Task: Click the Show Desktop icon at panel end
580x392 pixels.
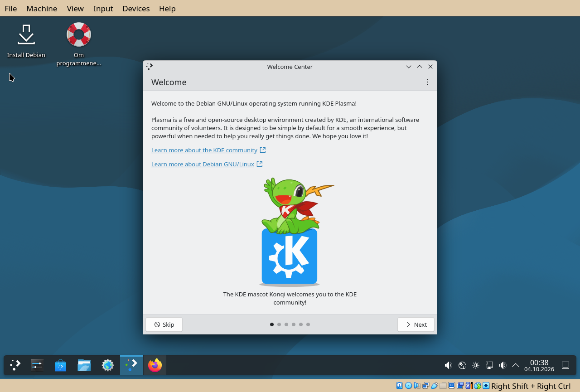Action: tap(565, 365)
